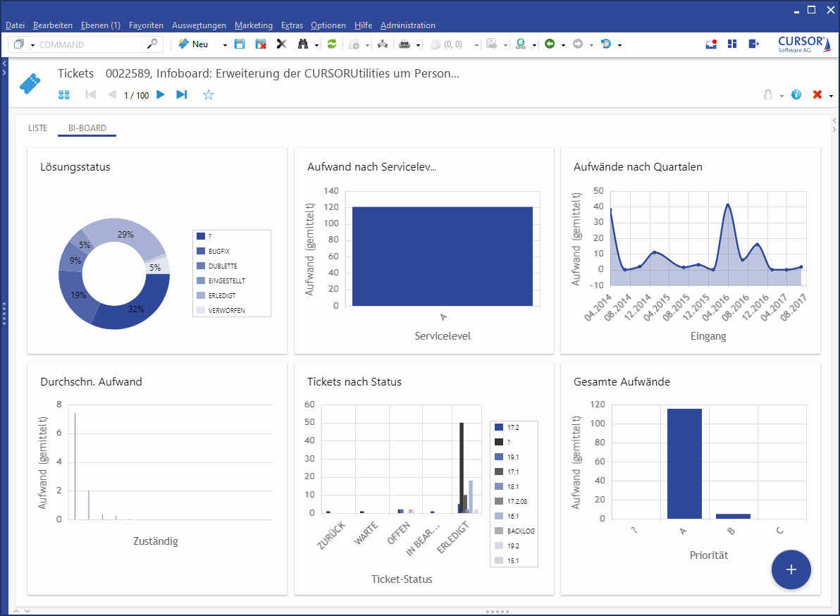Image resolution: width=840 pixels, height=616 pixels.
Task: Mark ticket as favorite with star icon
Action: [209, 94]
